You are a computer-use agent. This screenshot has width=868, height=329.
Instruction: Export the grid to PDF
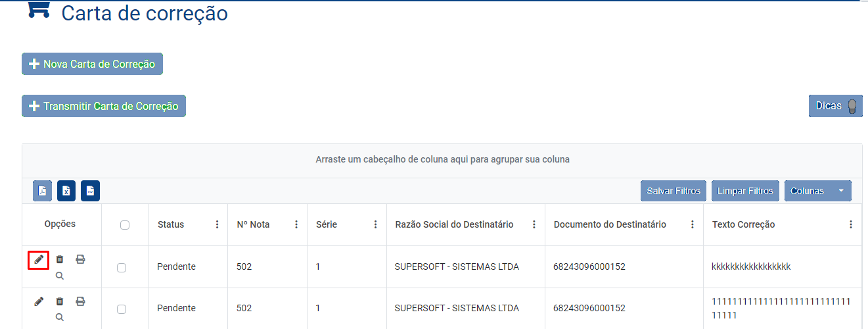42,191
